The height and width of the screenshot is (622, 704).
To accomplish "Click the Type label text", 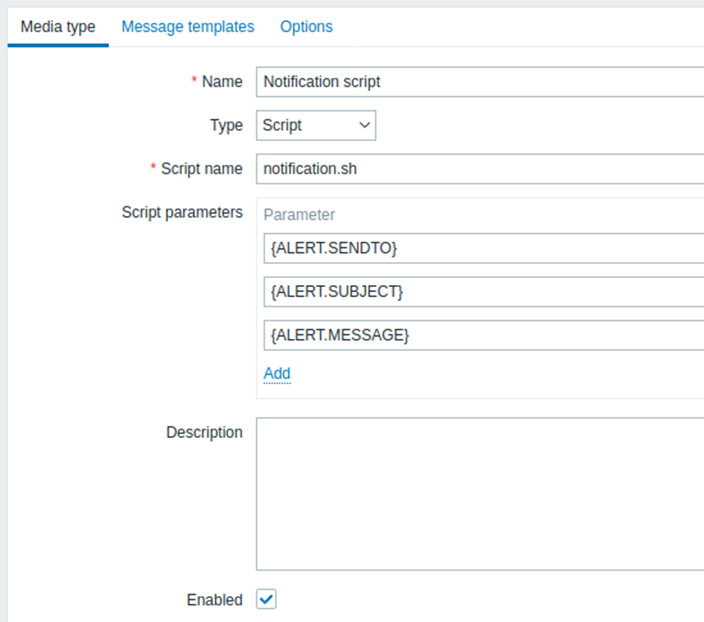I will tap(226, 125).
